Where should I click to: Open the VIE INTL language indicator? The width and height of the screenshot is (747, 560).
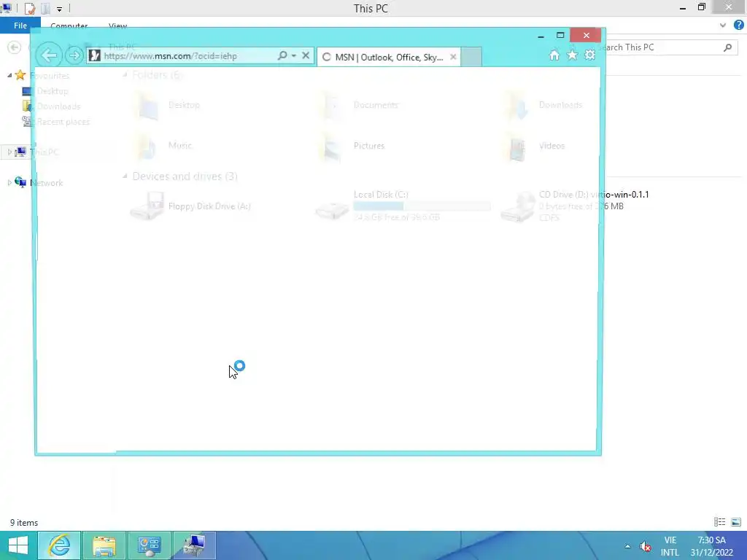click(x=670, y=546)
